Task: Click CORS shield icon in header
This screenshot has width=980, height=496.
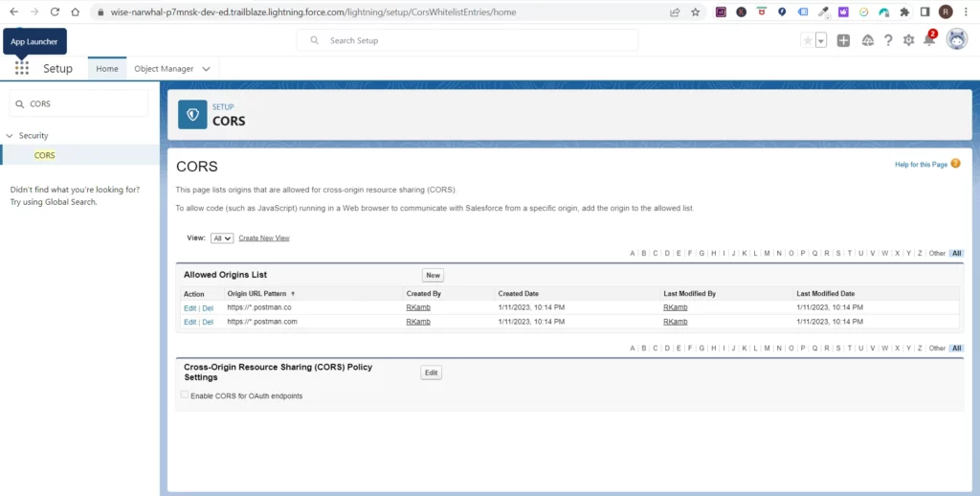Action: click(x=192, y=115)
